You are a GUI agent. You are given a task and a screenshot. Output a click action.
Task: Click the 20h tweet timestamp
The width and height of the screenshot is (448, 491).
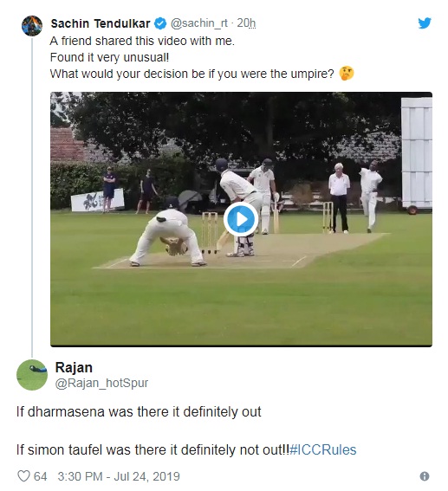click(x=246, y=23)
